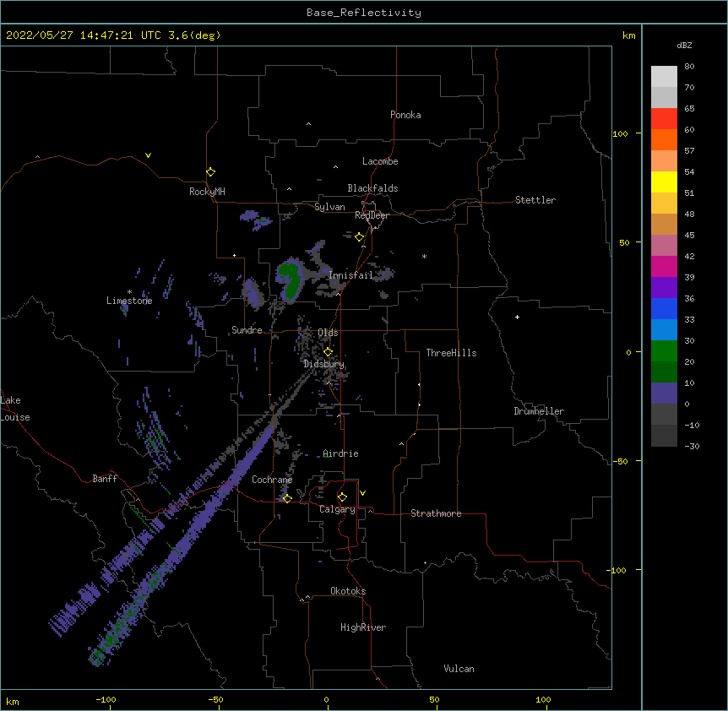Screen dimensions: 728x711
Task: Click the Ponoka town label
Action: (405, 115)
